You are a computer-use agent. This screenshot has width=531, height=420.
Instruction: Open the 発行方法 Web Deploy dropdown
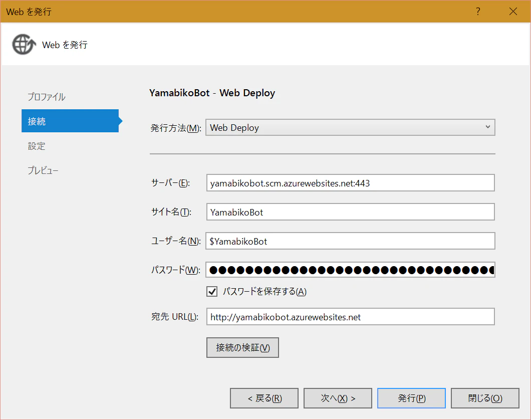[350, 127]
